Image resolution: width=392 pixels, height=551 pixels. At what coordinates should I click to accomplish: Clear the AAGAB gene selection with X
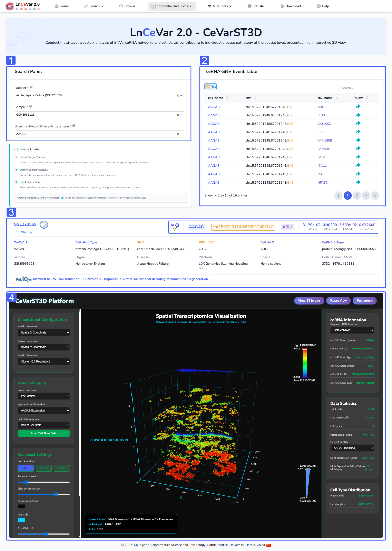pos(178,134)
